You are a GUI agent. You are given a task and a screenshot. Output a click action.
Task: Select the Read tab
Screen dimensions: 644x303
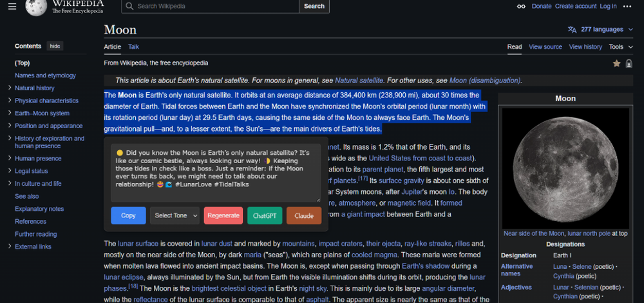pos(515,47)
